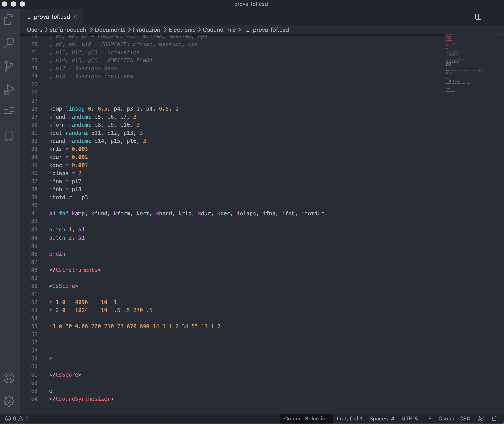
Task: Open the Run and Debug view
Action: (x=9, y=89)
